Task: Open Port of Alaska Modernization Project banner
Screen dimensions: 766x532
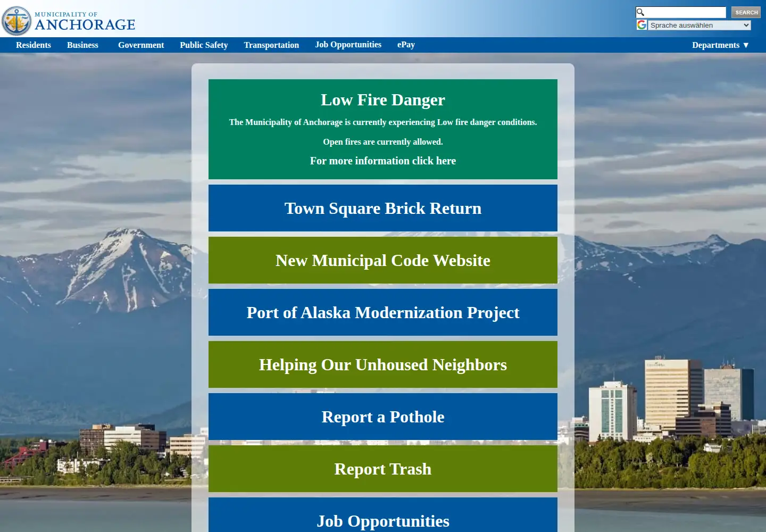Action: click(x=383, y=312)
